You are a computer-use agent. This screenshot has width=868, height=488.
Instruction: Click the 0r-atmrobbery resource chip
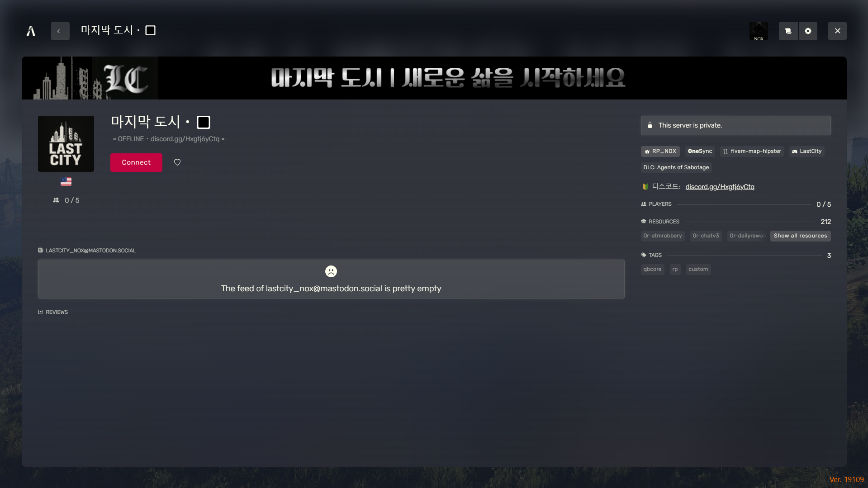pyautogui.click(x=662, y=236)
